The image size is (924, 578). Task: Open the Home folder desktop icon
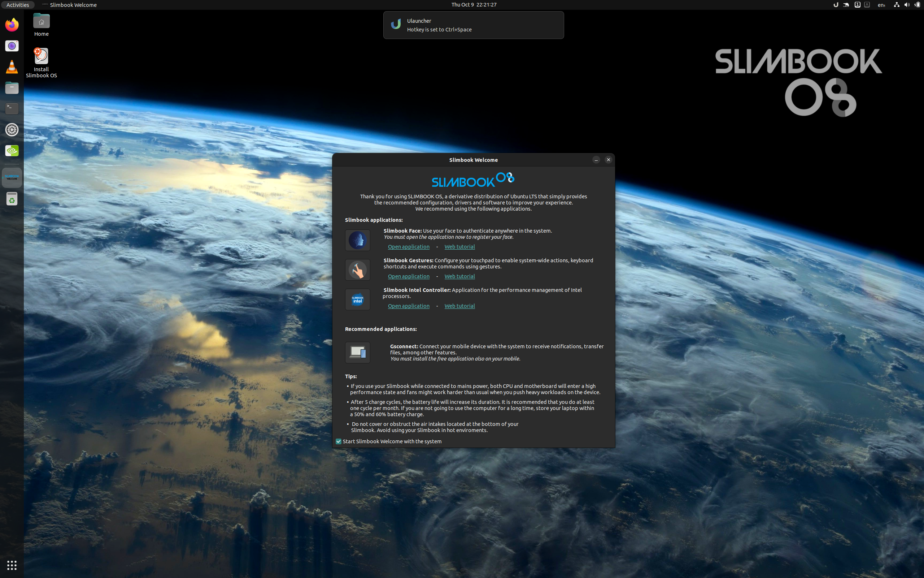pyautogui.click(x=41, y=25)
